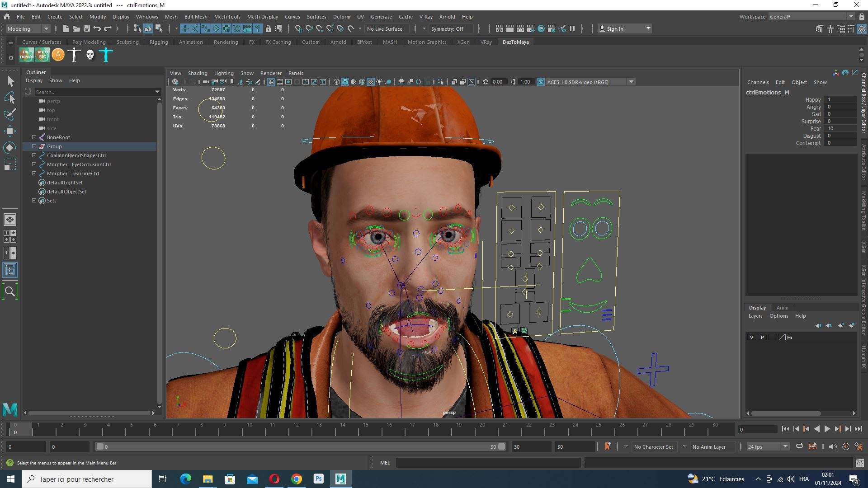The width and height of the screenshot is (868, 488).
Task: Choose the Paint Selection tool
Action: pyautogui.click(x=10, y=114)
